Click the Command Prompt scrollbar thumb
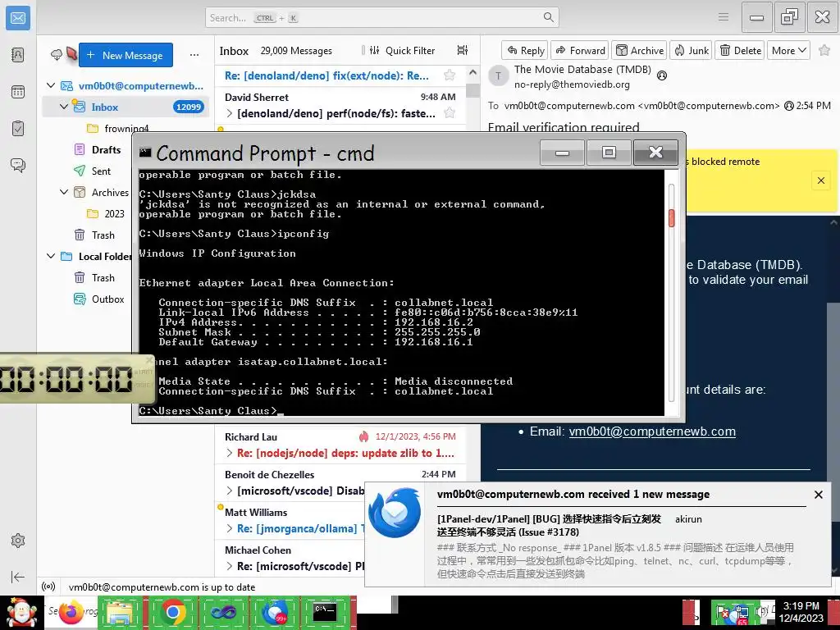Image resolution: width=840 pixels, height=630 pixels. pyautogui.click(x=671, y=218)
